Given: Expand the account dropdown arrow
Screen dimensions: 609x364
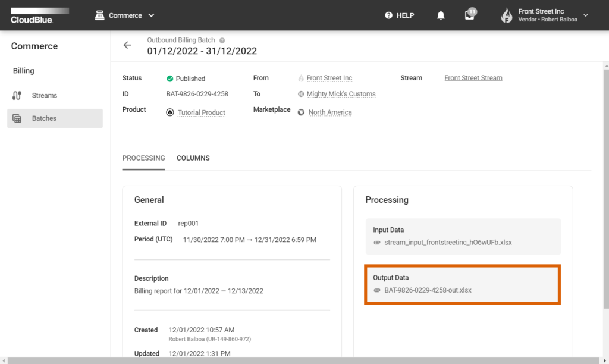Looking at the screenshot, I should (586, 15).
